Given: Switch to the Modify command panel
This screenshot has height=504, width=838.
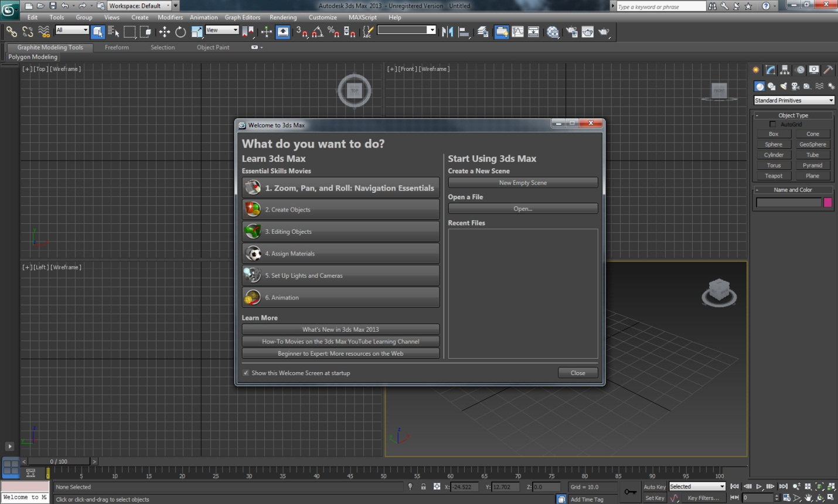Looking at the screenshot, I should tap(771, 70).
